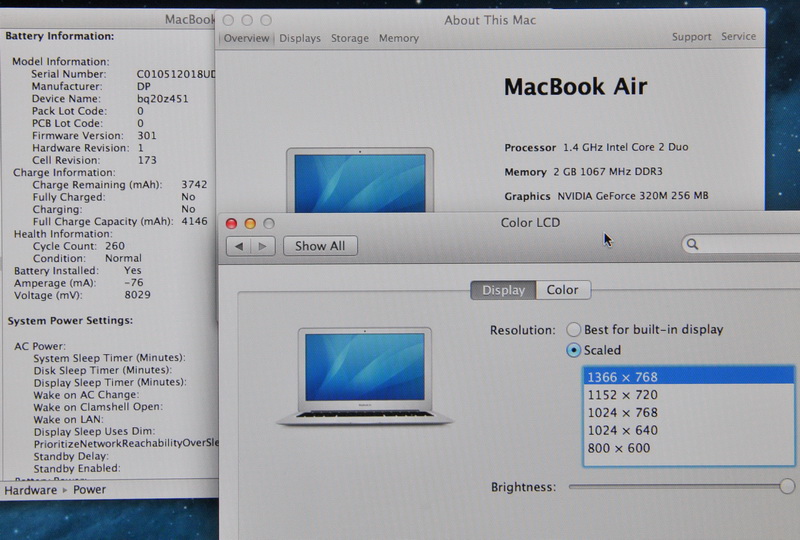
Task: Click the 'Cycle Count: 260' entry
Action: tap(79, 246)
